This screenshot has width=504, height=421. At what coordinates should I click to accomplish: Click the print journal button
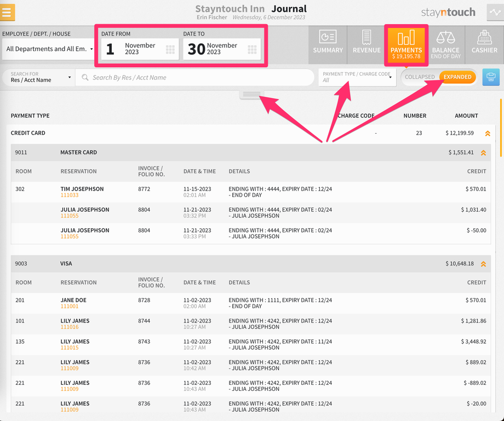[491, 77]
